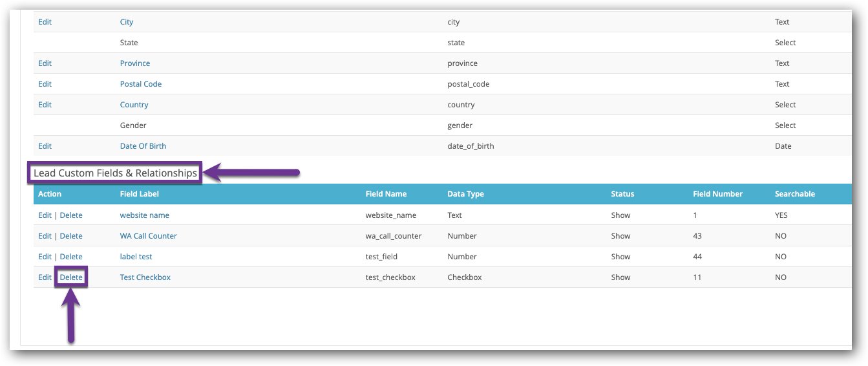Delete the website name custom field
The width and height of the screenshot is (868, 366).
click(x=71, y=215)
